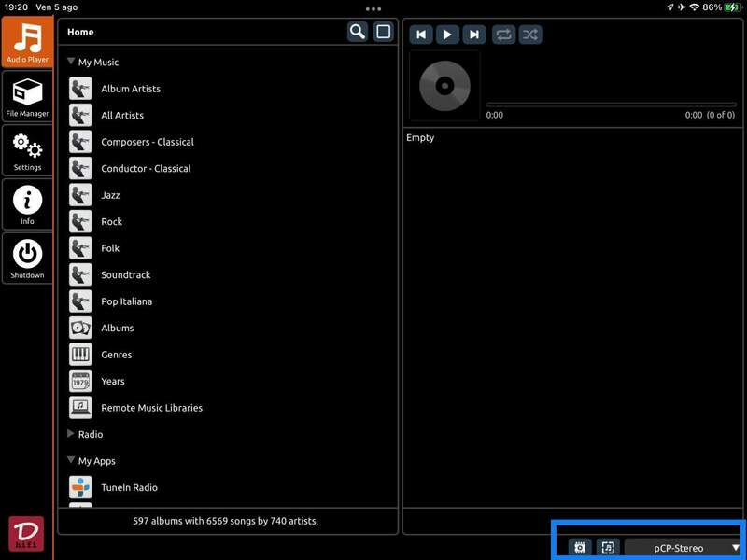Click the track progress bar
This screenshot has width=747, height=560.
[598, 105]
